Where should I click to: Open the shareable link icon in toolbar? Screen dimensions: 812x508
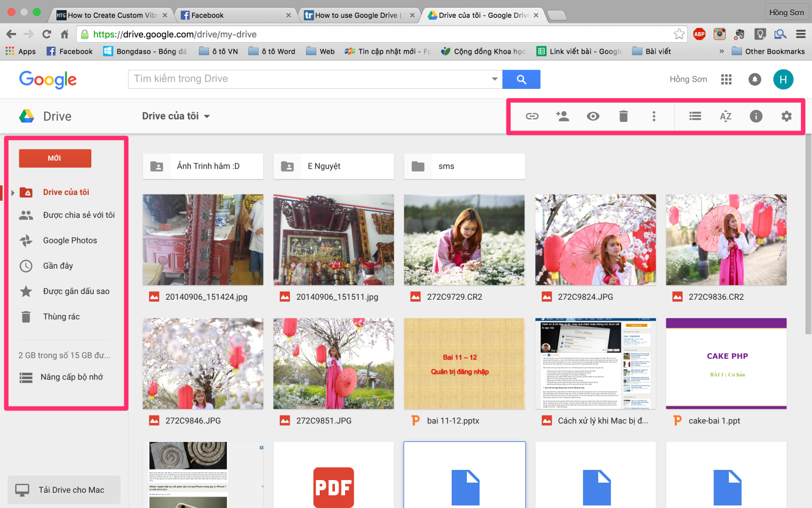pos(532,116)
